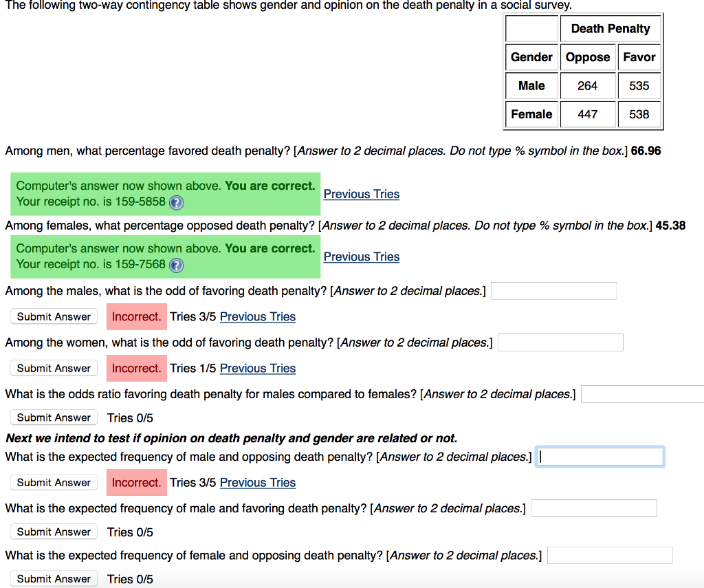
Task: Click the expected frequency female opposing input box
Action: tap(609, 554)
